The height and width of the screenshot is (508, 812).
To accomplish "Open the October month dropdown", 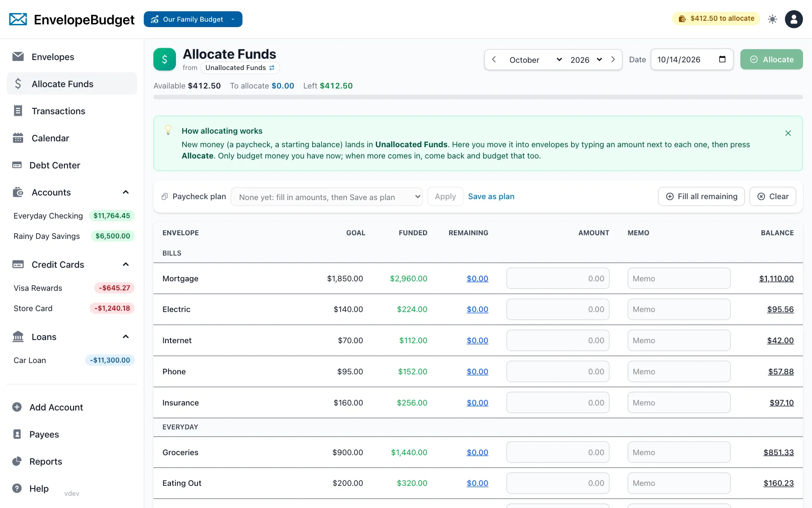I will tap(535, 60).
